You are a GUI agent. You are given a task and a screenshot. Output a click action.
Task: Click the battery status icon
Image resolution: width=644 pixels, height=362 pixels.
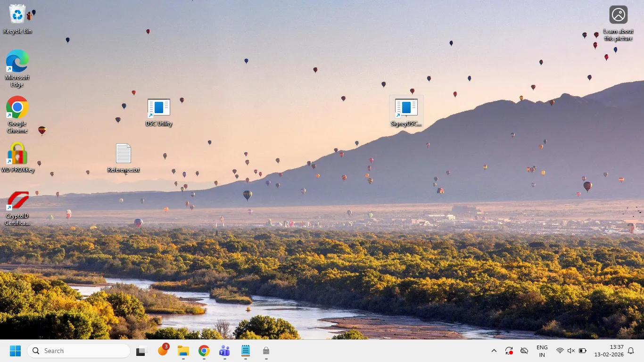[583, 351]
